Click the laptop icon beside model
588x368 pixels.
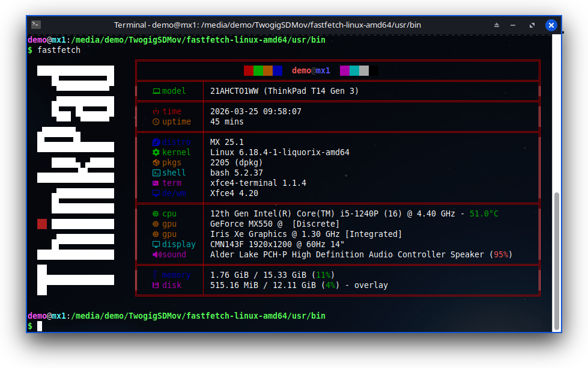click(156, 91)
